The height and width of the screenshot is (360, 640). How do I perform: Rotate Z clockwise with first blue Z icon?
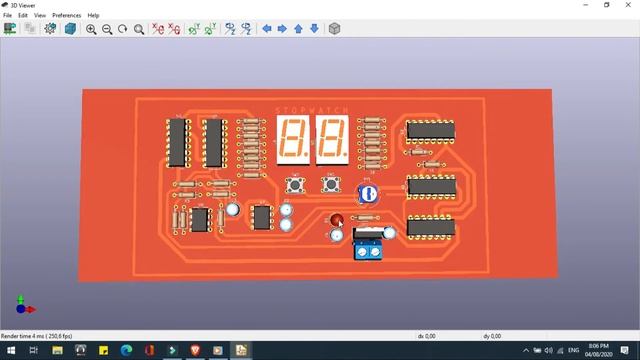pos(230,29)
